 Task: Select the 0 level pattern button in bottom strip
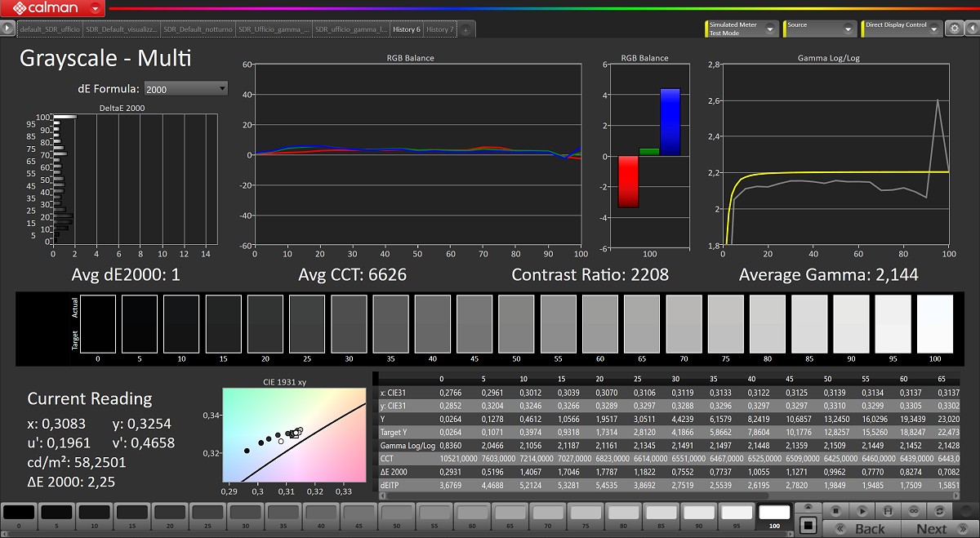click(x=19, y=517)
